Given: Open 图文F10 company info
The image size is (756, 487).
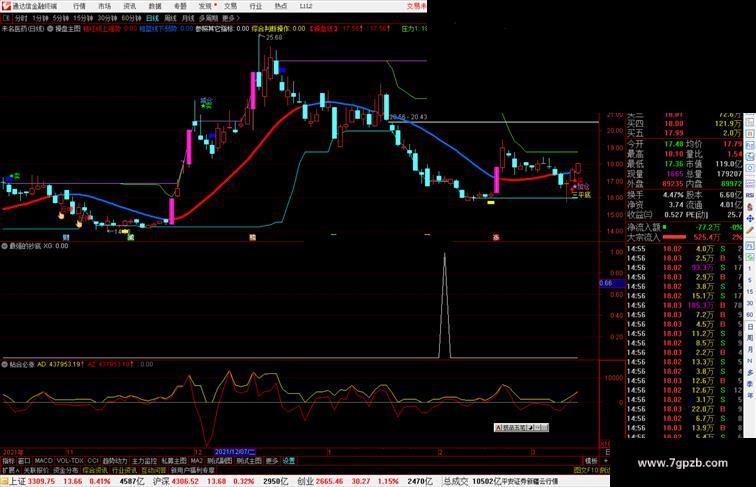Looking at the screenshot, I should pos(586,470).
